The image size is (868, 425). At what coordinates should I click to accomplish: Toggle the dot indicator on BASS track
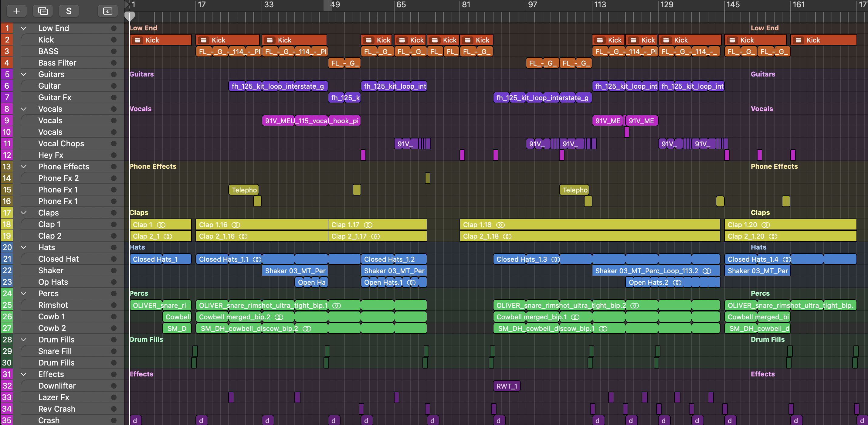(x=114, y=51)
